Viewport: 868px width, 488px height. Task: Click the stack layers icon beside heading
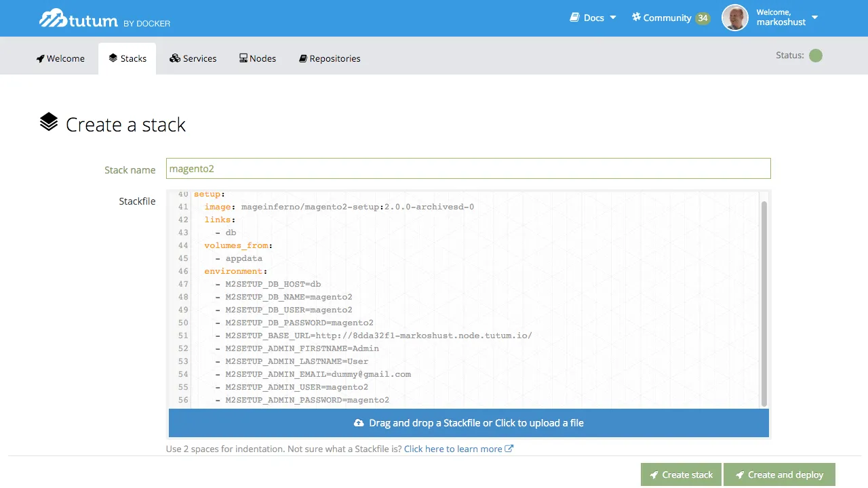pos(49,123)
